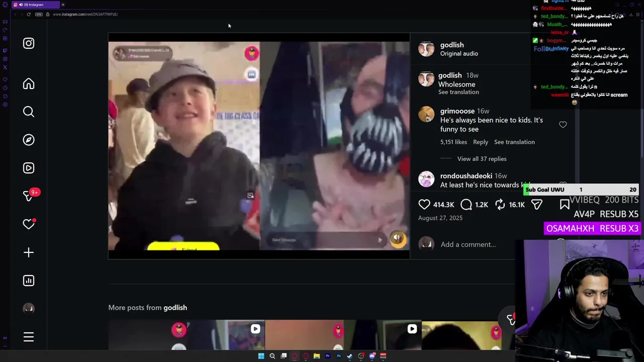The height and width of the screenshot is (362, 644).
Task: Open the third thumbnail under More posts
Action: click(x=468, y=335)
